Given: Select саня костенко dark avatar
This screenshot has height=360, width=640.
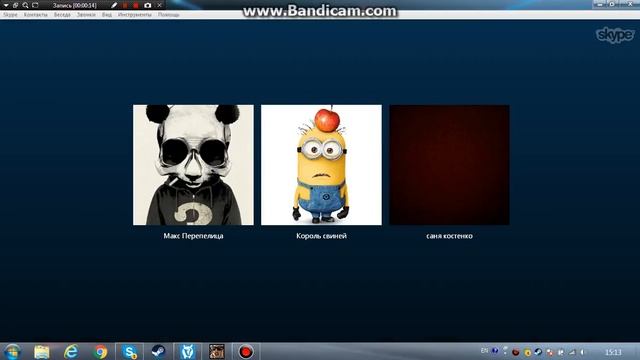Looking at the screenshot, I should coord(449,165).
